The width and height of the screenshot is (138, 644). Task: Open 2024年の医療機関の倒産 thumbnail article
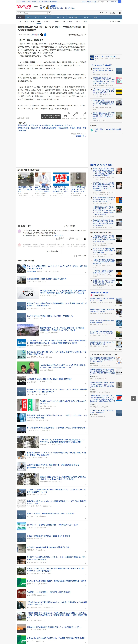pyautogui.click(x=43, y=179)
